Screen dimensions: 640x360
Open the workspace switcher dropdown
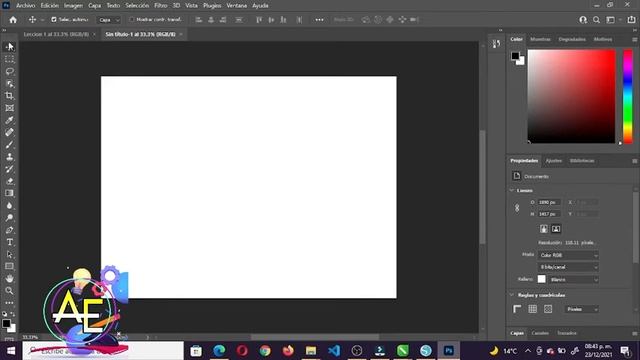(613, 20)
